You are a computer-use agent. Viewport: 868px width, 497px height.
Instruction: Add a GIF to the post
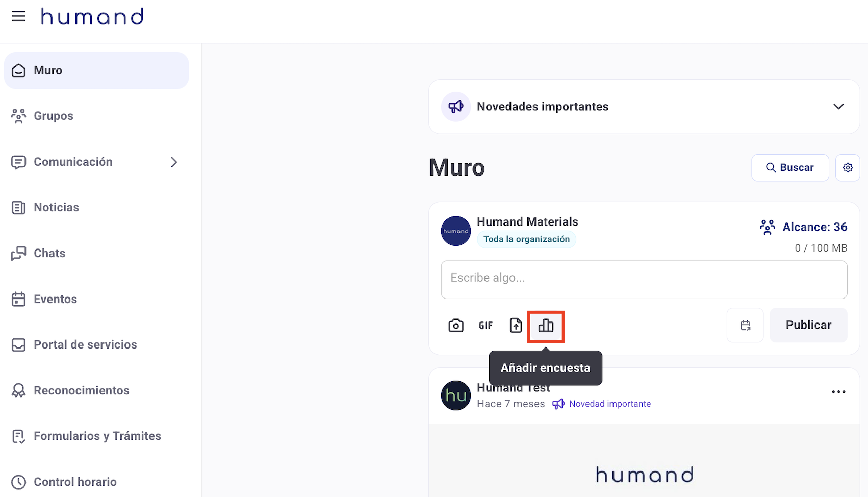[x=486, y=326]
